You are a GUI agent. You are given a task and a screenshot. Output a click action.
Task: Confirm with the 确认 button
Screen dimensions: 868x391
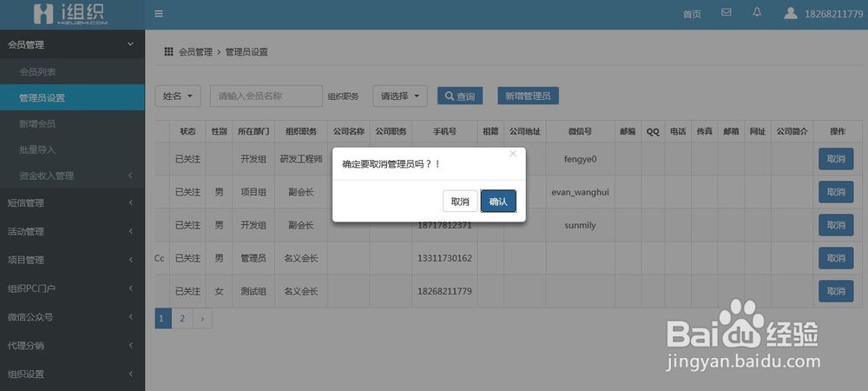pyautogui.click(x=498, y=202)
